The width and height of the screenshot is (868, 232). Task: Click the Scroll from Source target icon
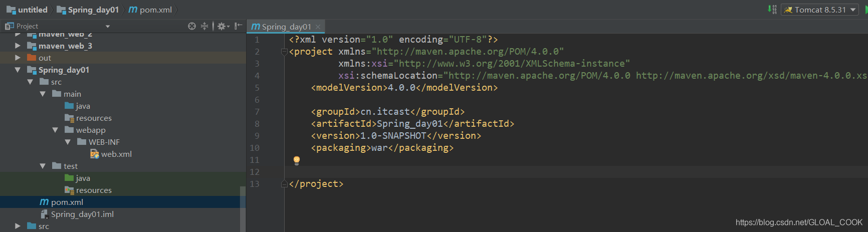(192, 26)
